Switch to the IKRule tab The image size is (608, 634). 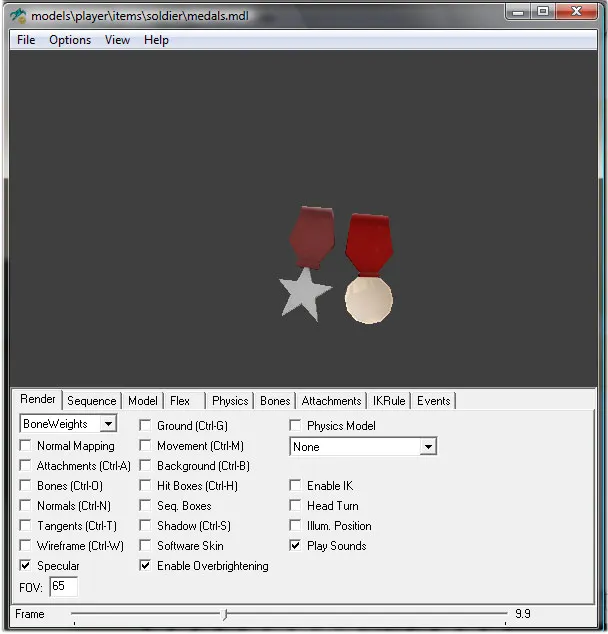pos(389,401)
